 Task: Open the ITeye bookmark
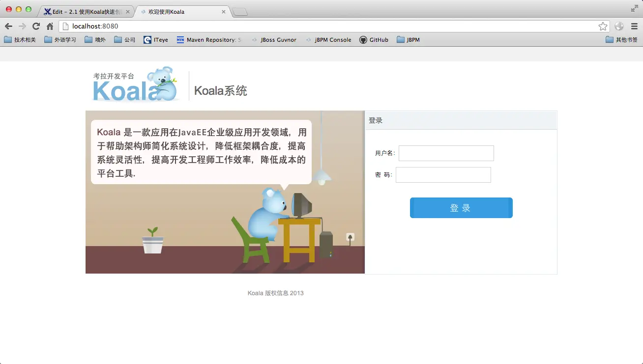pos(156,40)
